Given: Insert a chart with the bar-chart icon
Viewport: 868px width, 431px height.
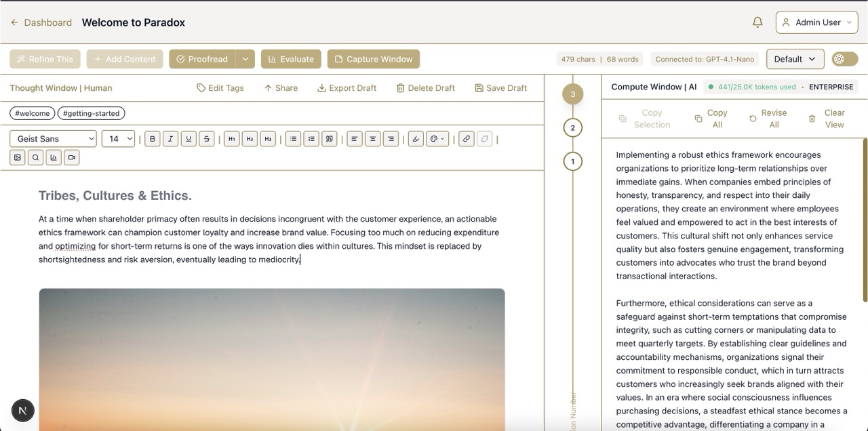Looking at the screenshot, I should pos(54,157).
